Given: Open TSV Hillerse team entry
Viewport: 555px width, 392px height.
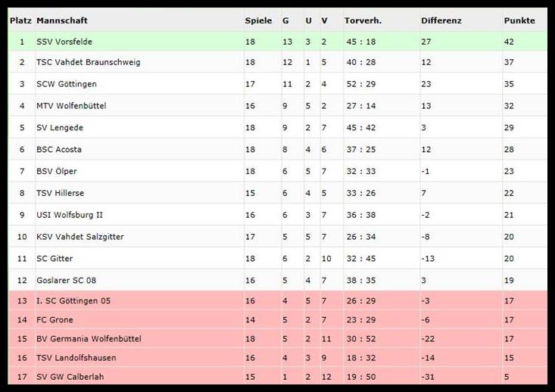Looking at the screenshot, I should (x=60, y=193).
